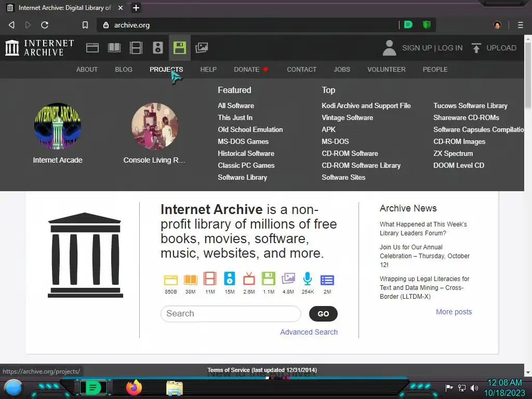Click the green speech-bubble icon in address bar
Screen dimensions: 532x399
click(408, 24)
